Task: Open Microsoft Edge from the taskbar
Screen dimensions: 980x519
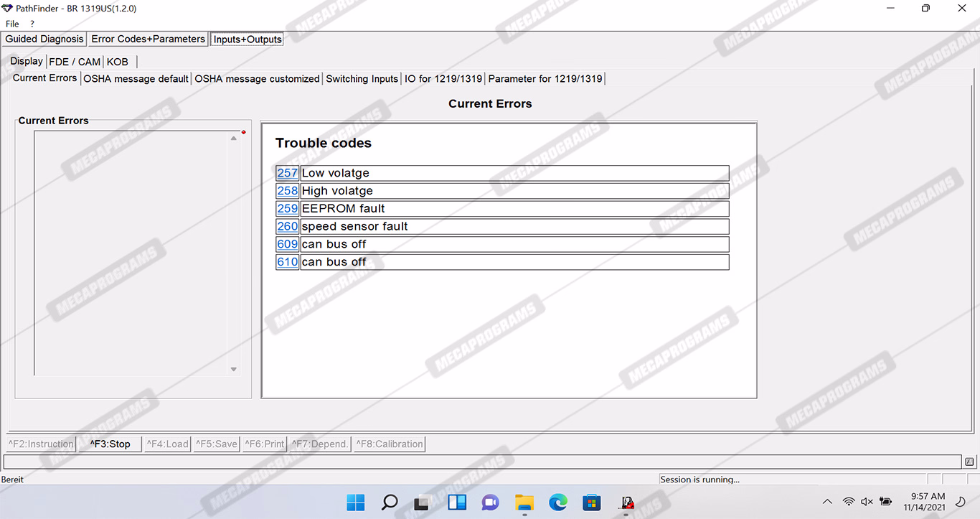Action: coord(558,502)
